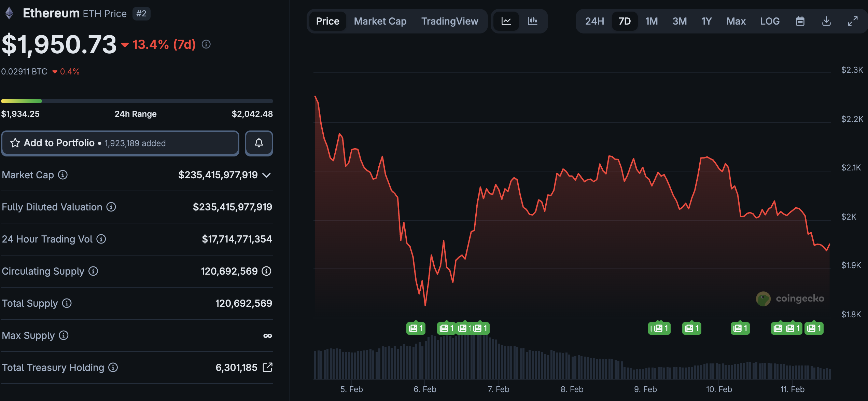Select the Price chart tab
868x401 pixels.
coord(327,21)
